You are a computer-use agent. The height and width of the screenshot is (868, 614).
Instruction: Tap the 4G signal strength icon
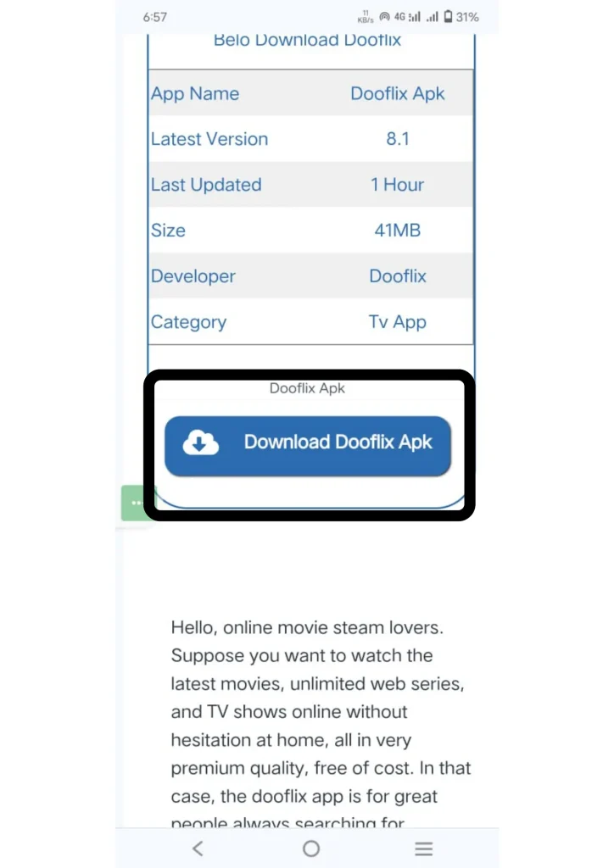tap(407, 17)
